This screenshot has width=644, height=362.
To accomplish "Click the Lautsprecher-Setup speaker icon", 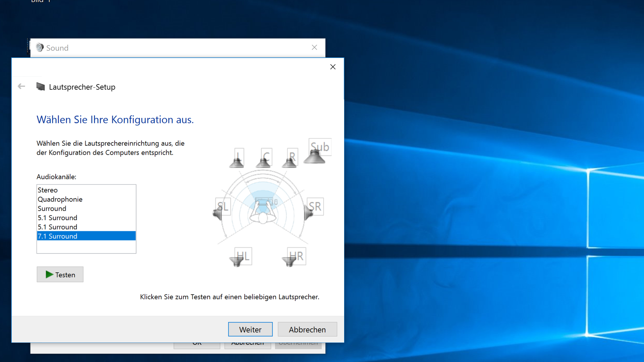I will (41, 87).
